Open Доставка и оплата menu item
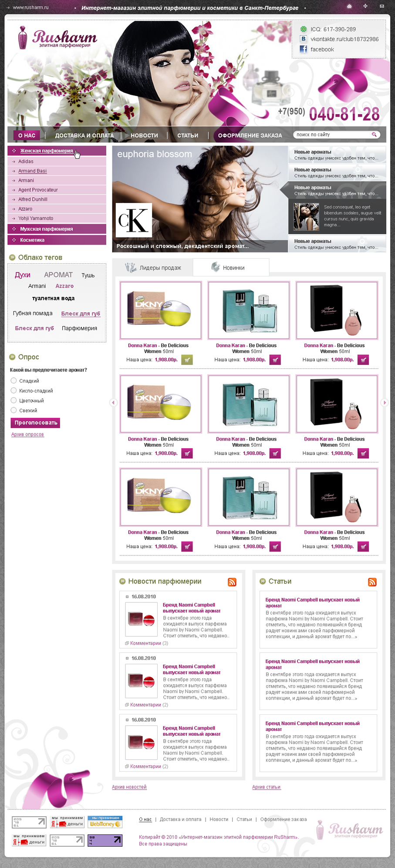Viewport: 395px width, 868px height. (84, 135)
